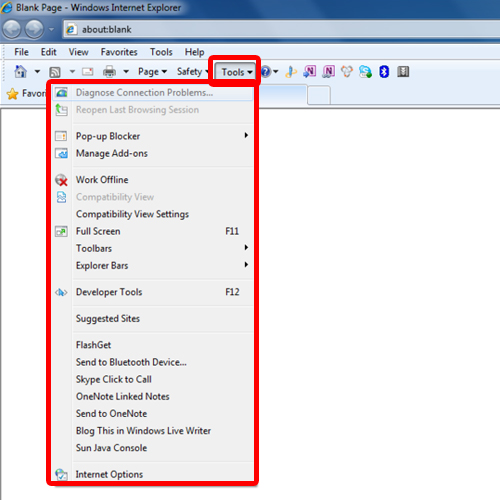Select OneNote Linked Notes
The width and height of the screenshot is (500, 500).
[153, 396]
